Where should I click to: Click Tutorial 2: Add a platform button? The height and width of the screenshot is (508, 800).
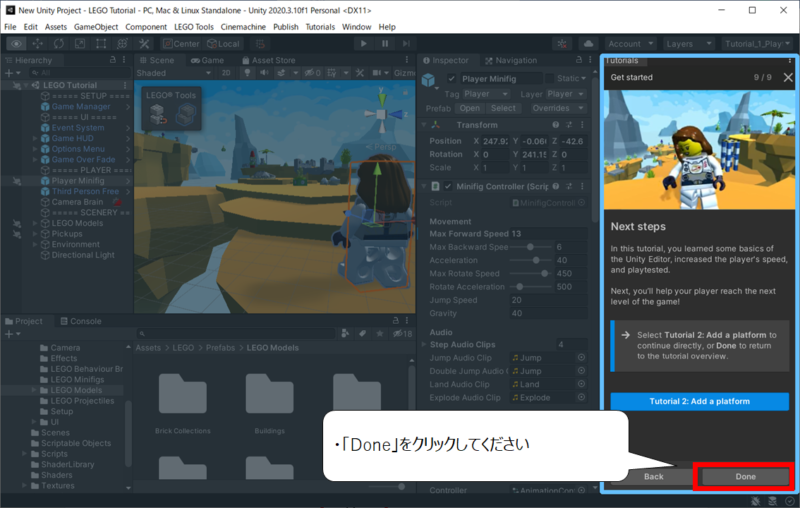699,401
